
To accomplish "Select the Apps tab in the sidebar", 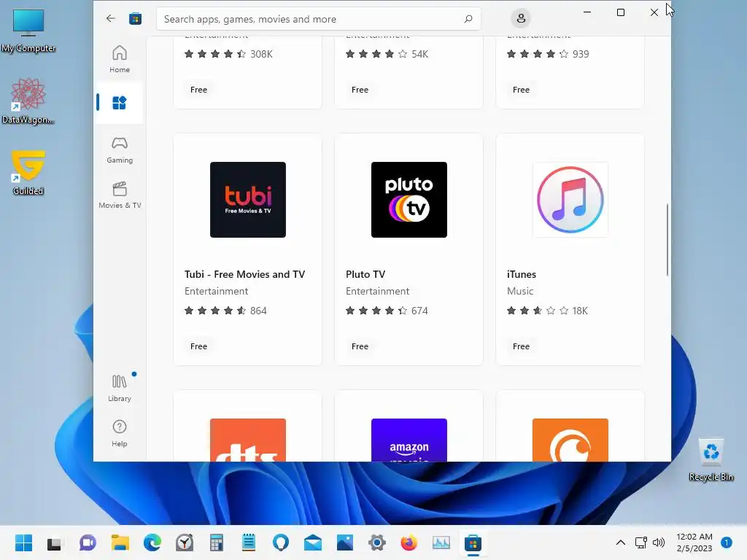I will tap(119, 103).
